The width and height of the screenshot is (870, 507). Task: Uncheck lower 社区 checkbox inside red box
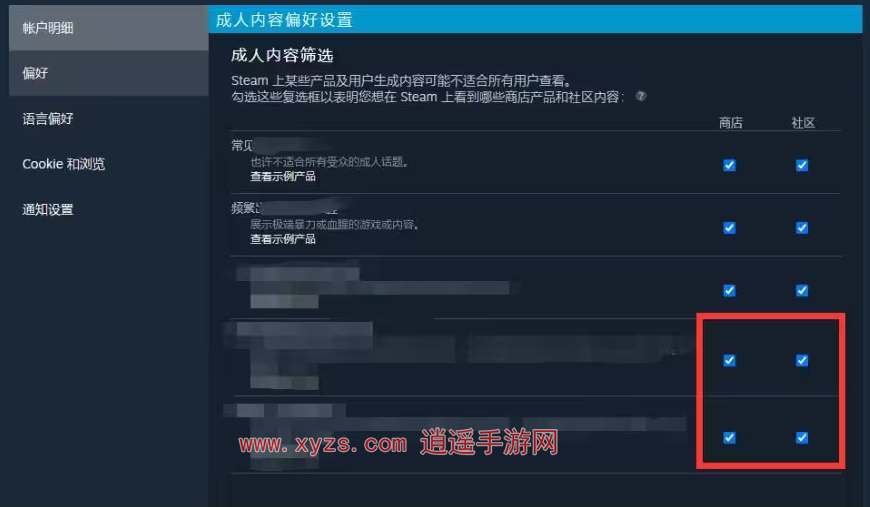[802, 438]
